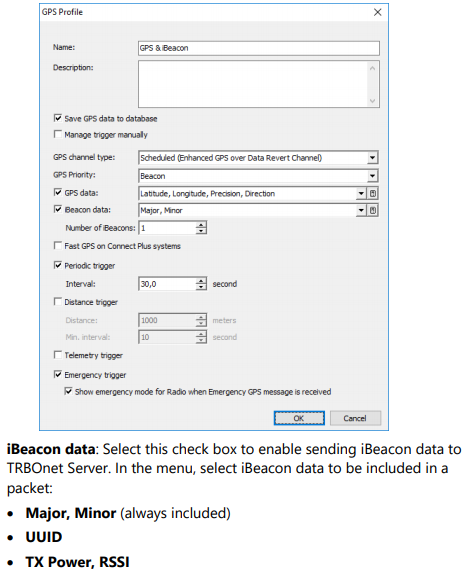This screenshot has height=581, width=469.
Task: Decrease the Periodic trigger Interval value
Action: (x=201, y=287)
